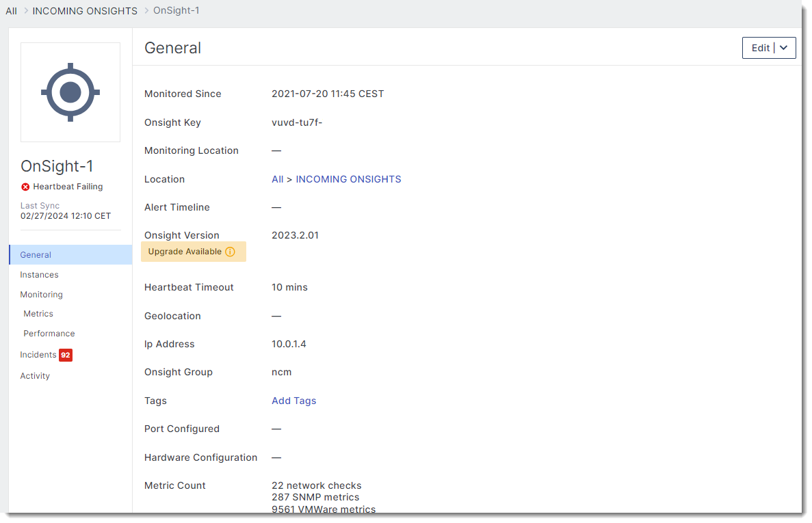Click the Hardware Configuration label
This screenshot has height=523, width=812.
pyautogui.click(x=201, y=457)
